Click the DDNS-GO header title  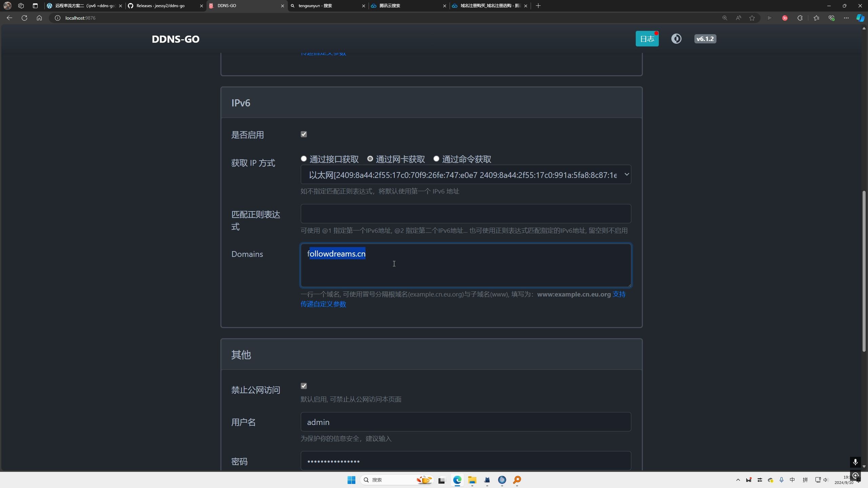pyautogui.click(x=176, y=39)
